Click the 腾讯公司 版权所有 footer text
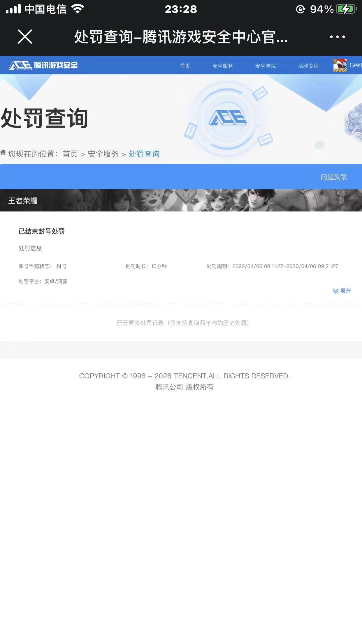362x644 pixels. [184, 387]
